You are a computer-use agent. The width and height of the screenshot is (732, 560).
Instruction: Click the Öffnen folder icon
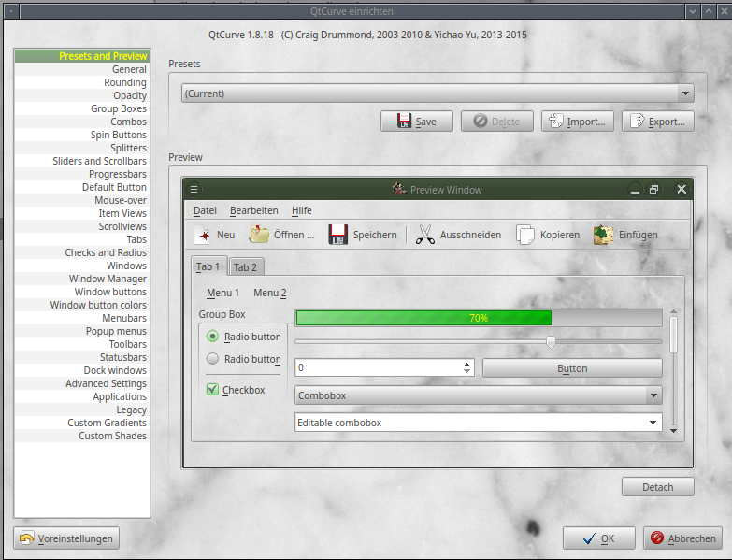click(x=259, y=235)
